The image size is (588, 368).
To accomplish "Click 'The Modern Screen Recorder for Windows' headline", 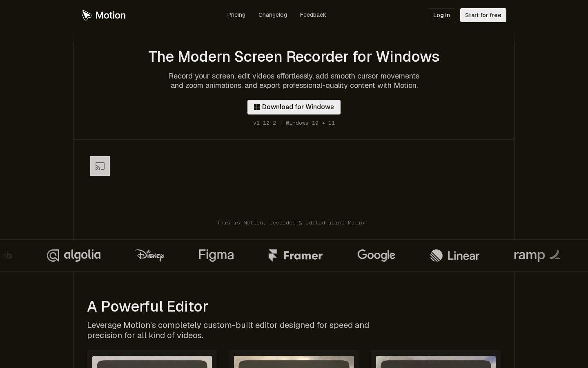I will click(x=294, y=56).
